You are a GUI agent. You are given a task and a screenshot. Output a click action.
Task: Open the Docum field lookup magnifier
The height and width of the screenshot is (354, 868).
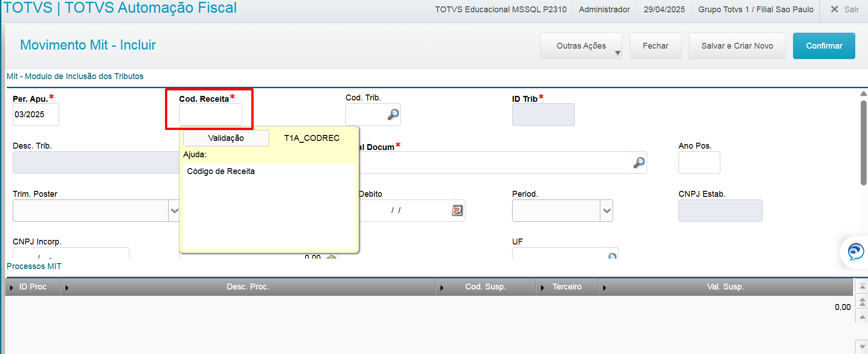click(x=639, y=162)
